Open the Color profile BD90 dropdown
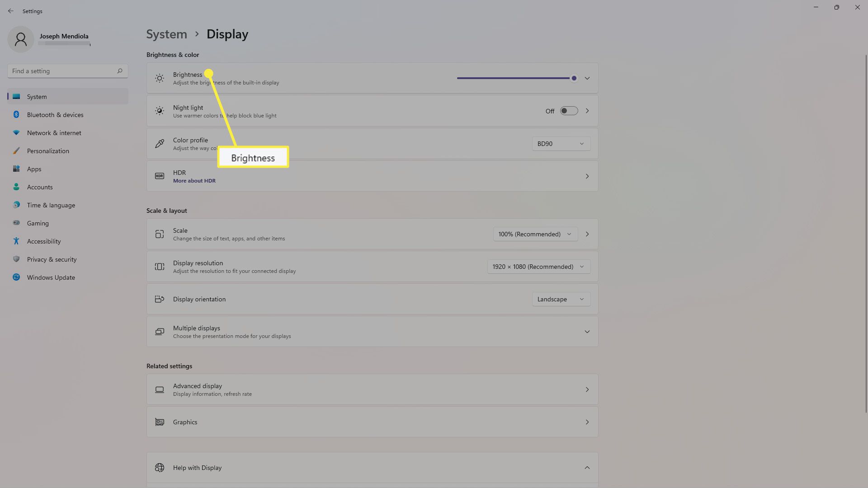The height and width of the screenshot is (488, 868). 561,144
